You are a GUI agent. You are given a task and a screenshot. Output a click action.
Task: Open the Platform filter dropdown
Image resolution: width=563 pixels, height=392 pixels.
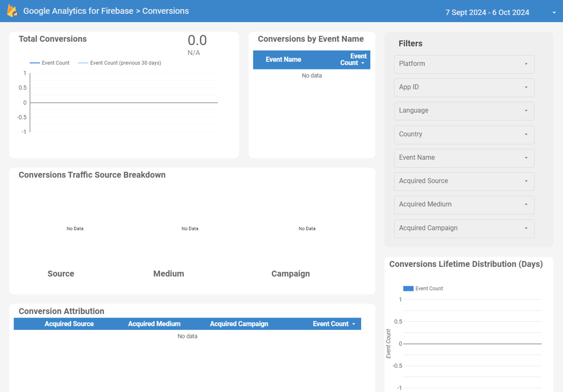(x=464, y=64)
